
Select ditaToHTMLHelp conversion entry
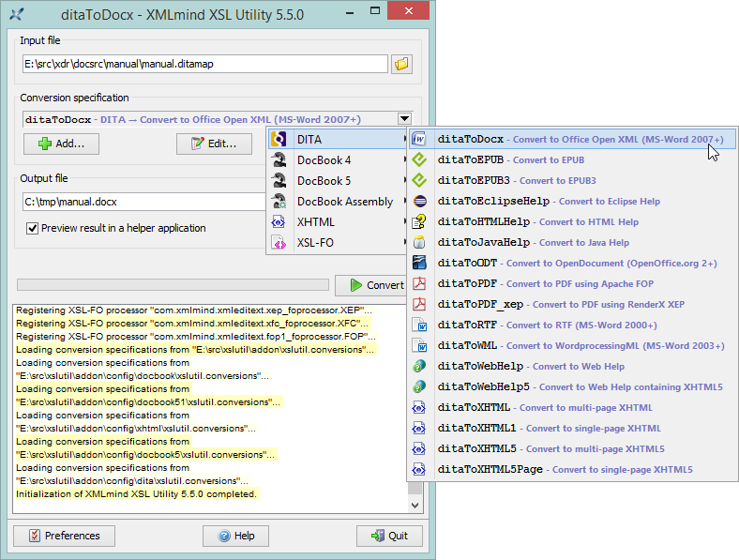click(572, 222)
